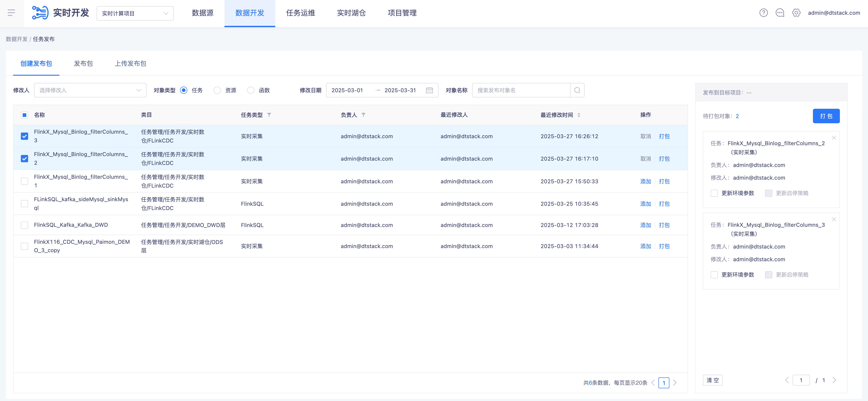Click page 1 in task table pagination
This screenshot has width=868, height=401.
coord(664,383)
